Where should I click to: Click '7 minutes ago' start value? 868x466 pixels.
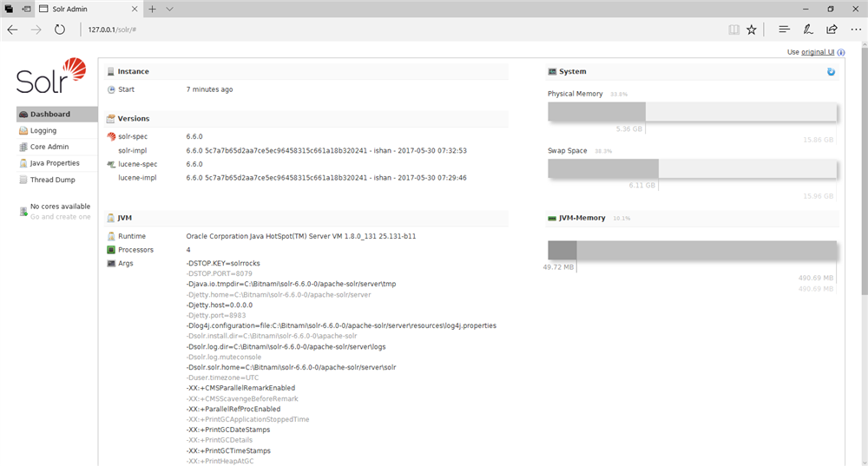209,89
